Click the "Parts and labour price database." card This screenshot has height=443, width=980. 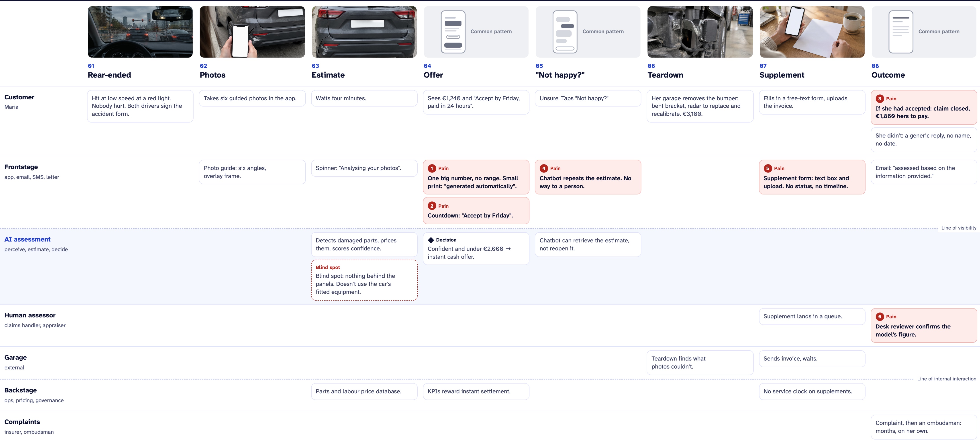[364, 391]
